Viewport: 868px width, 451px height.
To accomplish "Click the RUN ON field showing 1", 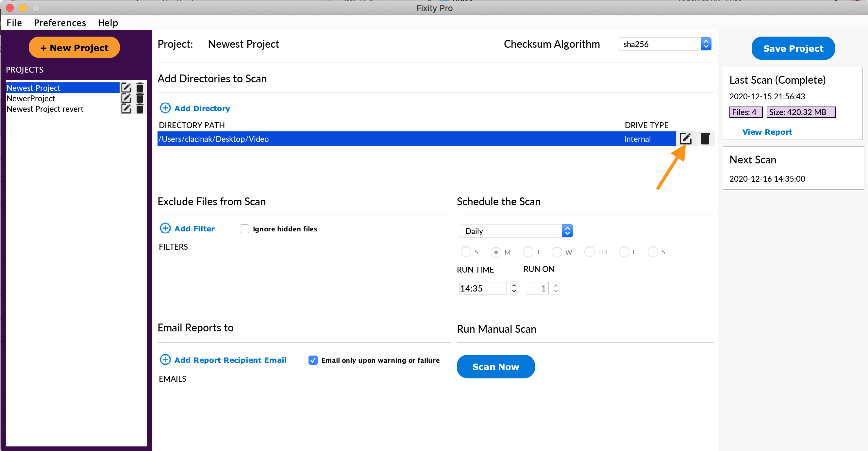I will (x=537, y=288).
